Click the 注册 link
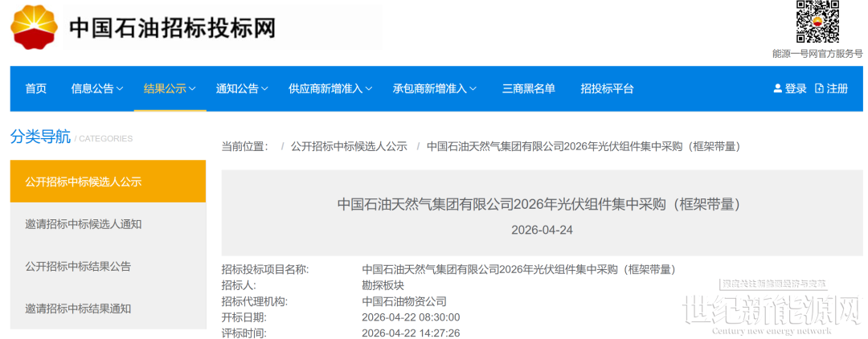The width and height of the screenshot is (868, 339). (837, 88)
